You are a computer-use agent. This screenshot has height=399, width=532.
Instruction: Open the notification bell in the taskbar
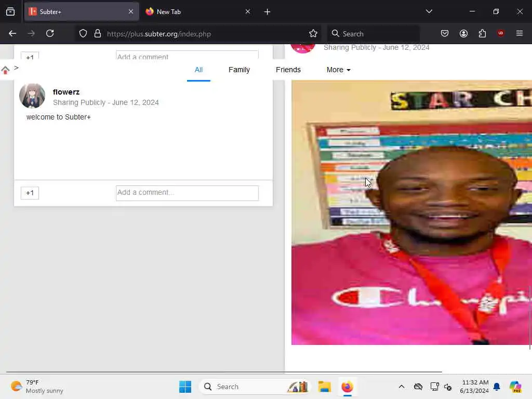coord(497,387)
